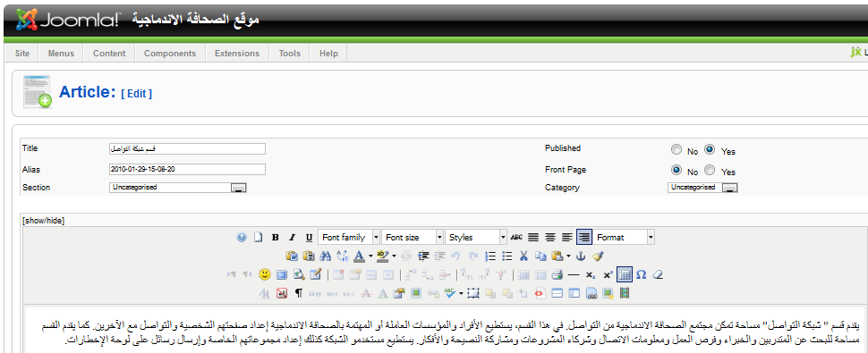The width and height of the screenshot is (868, 353).
Task: Insert an emoticon with the smiley icon
Action: (x=265, y=274)
